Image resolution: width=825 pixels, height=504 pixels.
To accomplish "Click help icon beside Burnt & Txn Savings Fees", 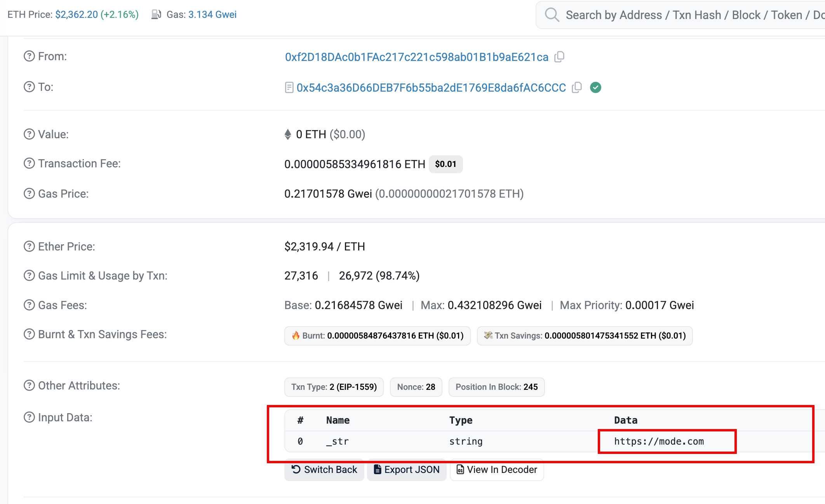I will point(29,334).
